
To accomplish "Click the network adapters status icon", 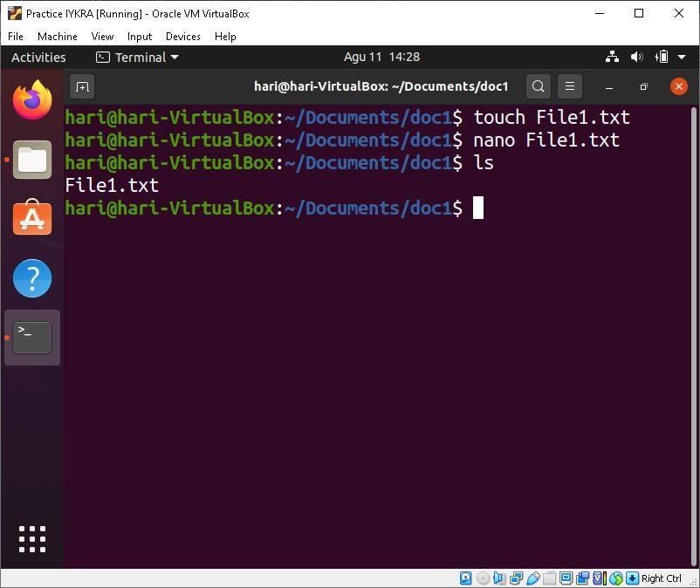I will [x=515, y=578].
